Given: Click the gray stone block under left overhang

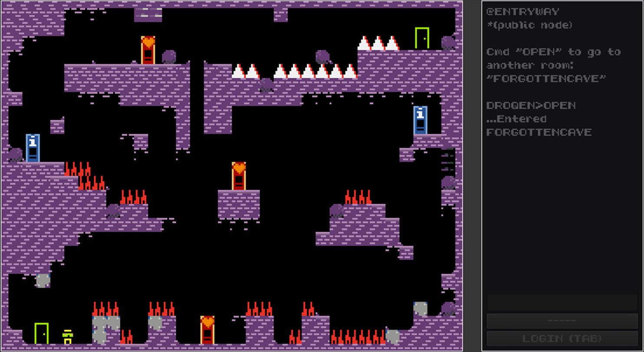Looking at the screenshot, I should click(x=43, y=280).
